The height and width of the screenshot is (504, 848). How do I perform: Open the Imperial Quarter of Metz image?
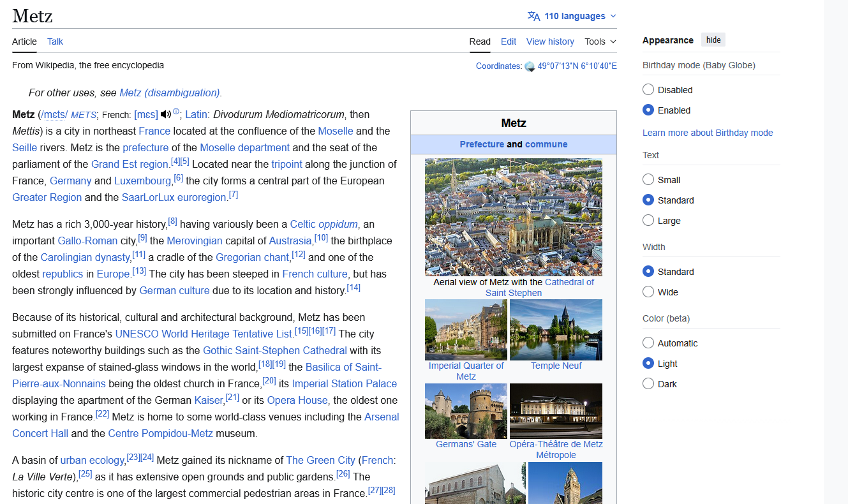[x=466, y=330]
